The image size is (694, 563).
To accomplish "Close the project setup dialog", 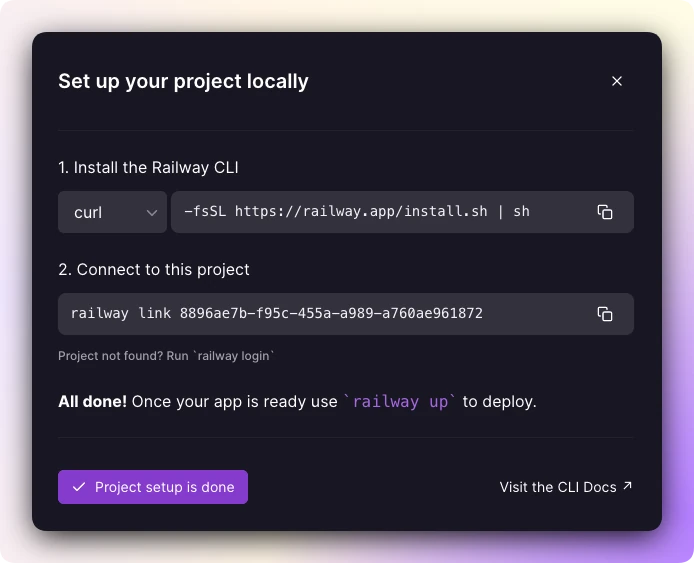I will coord(617,81).
